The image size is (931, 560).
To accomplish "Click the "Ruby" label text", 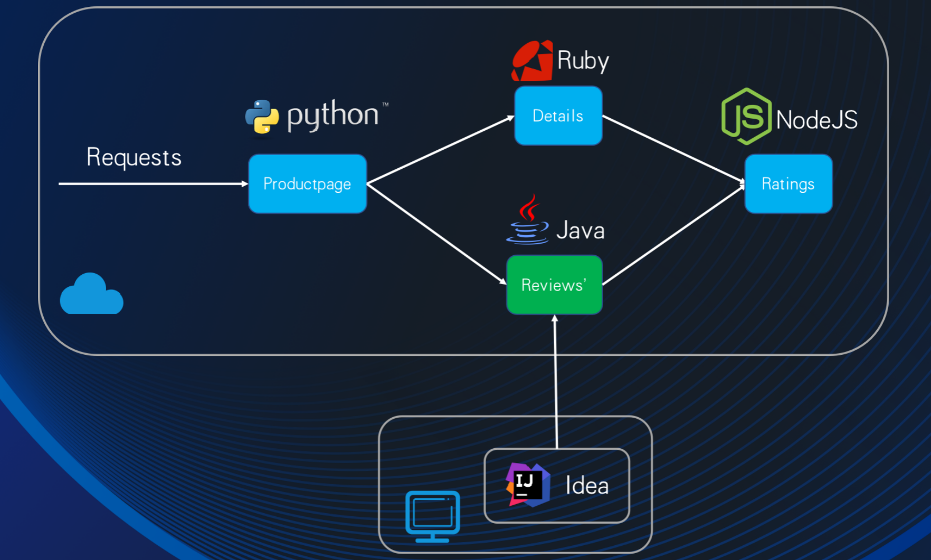I will pyautogui.click(x=583, y=61).
